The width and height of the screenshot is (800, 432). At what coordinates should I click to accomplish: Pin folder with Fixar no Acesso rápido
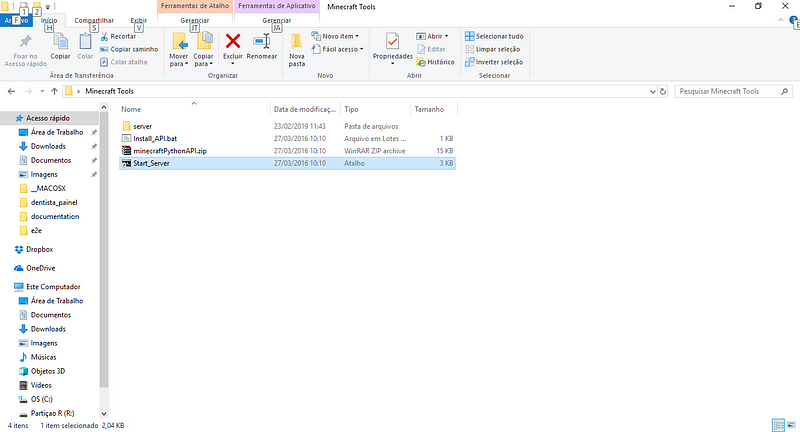[x=26, y=50]
